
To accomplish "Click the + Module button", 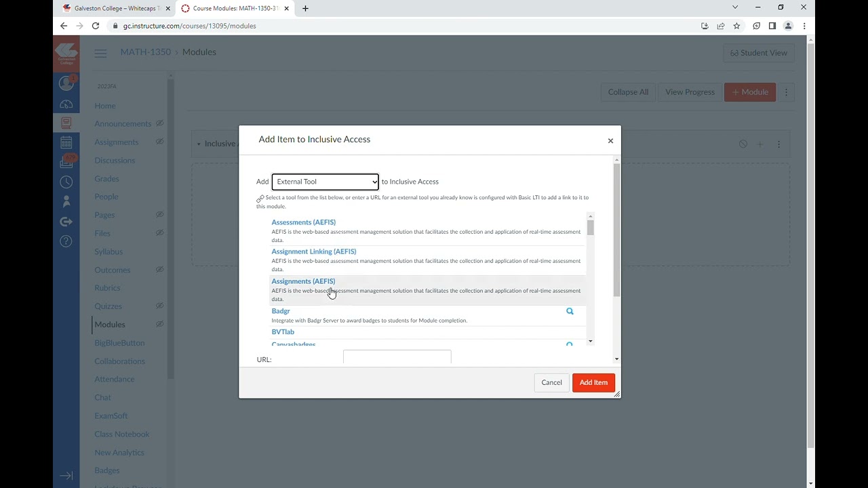I will tap(750, 92).
